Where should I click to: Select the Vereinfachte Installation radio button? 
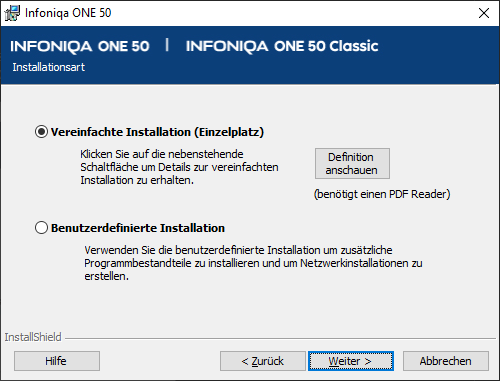41,132
